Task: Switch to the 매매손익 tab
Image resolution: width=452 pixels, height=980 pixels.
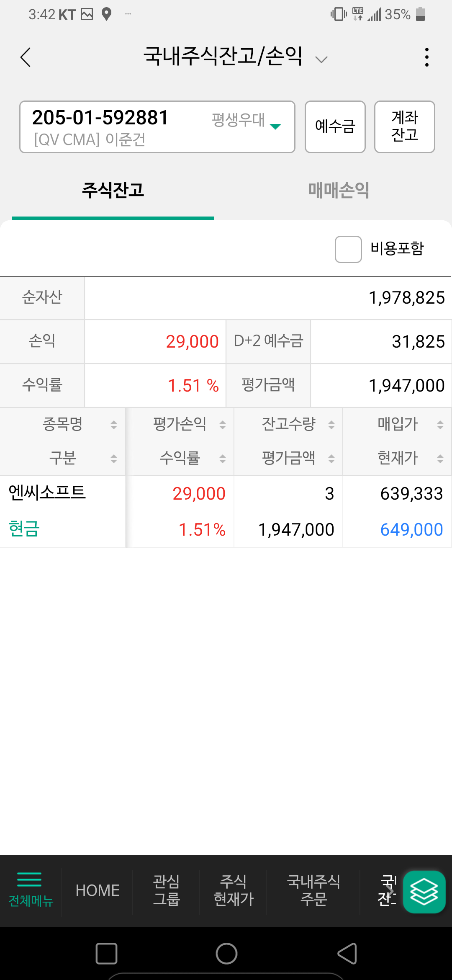Action: coord(339,191)
